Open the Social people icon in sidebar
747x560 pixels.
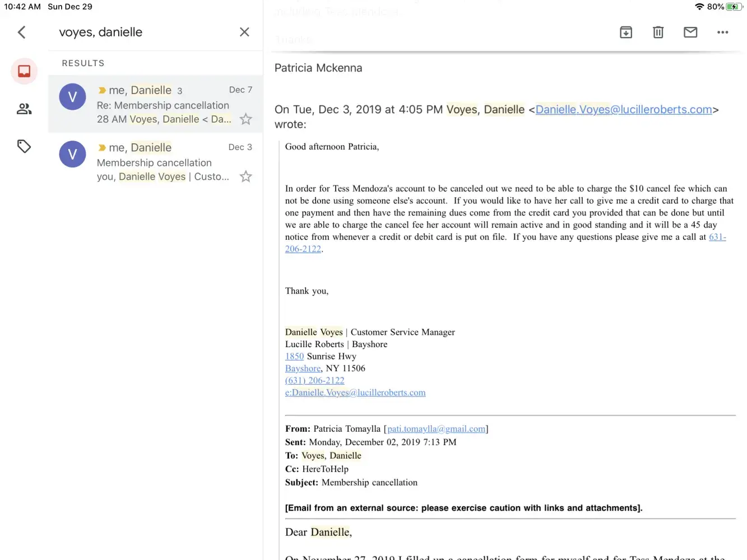click(x=24, y=109)
